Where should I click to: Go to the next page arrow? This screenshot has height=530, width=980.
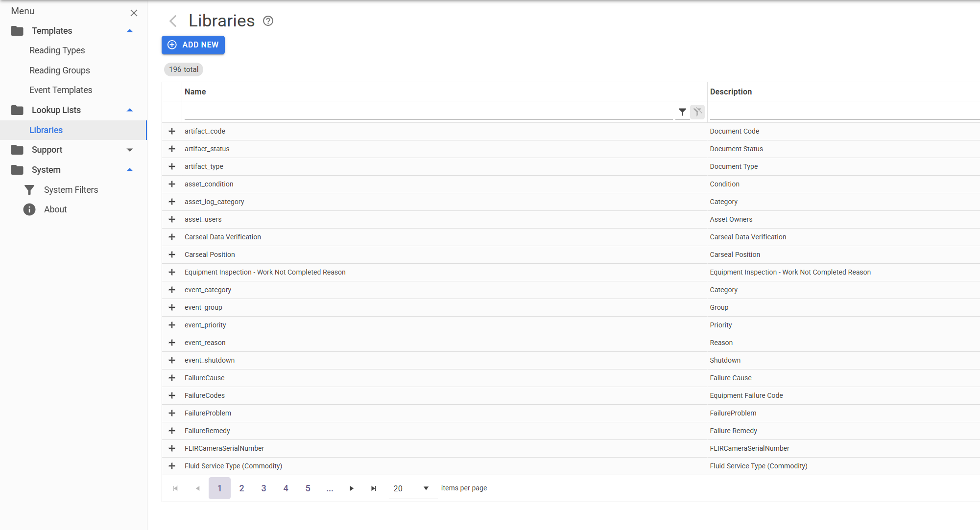[x=352, y=488]
